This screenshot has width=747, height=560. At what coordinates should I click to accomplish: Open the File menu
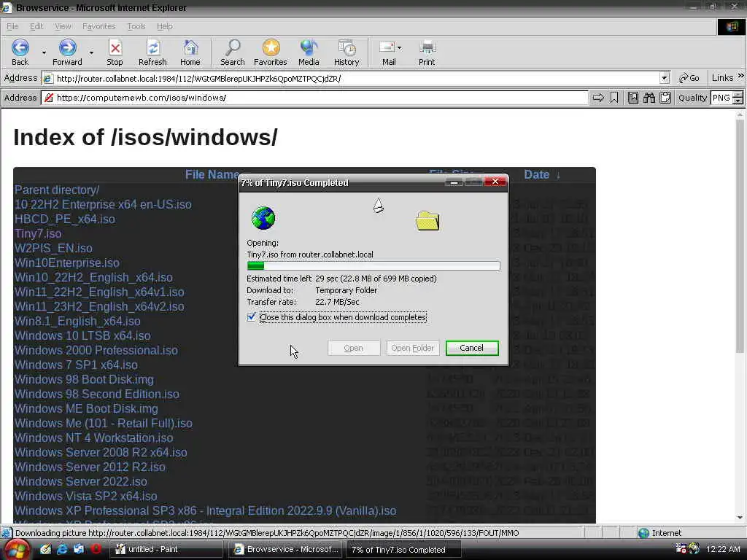tap(12, 26)
